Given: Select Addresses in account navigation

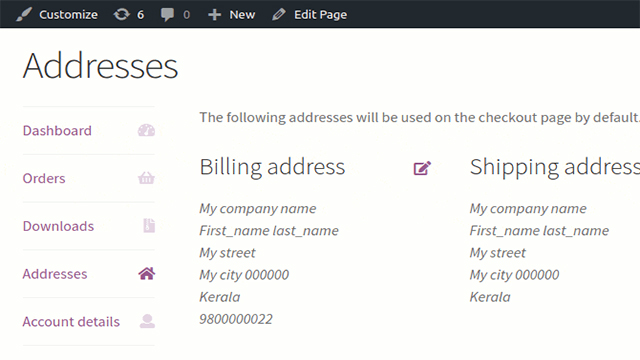Looking at the screenshot, I should [x=55, y=274].
